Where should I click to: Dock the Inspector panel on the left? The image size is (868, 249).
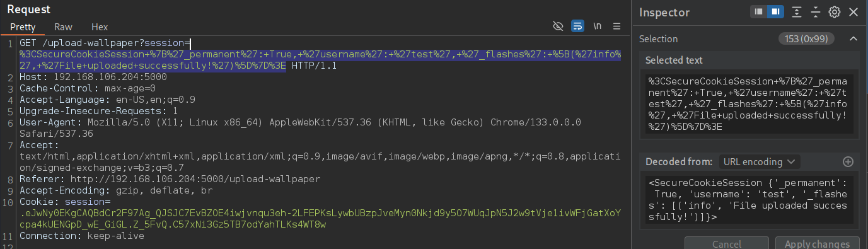(x=759, y=12)
